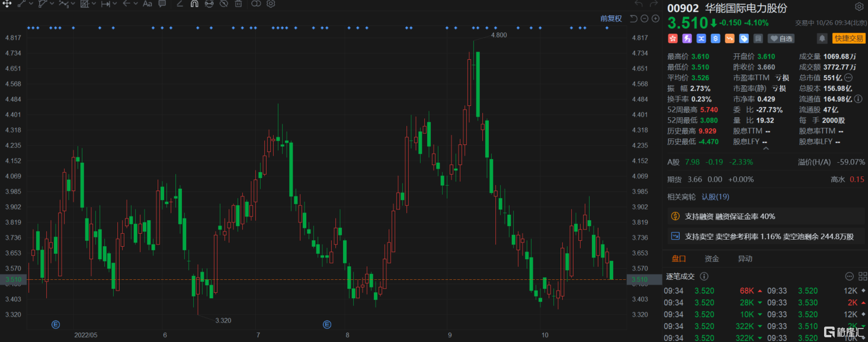This screenshot has height=342, width=868.
Task: Click the 52周最高 5.740 value
Action: [x=709, y=109]
